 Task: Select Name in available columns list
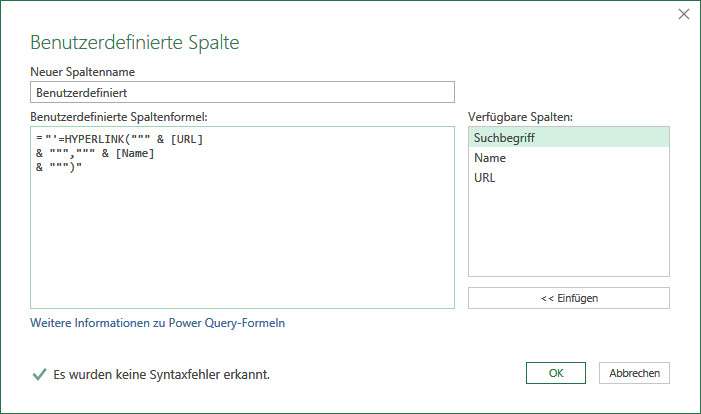coord(569,158)
